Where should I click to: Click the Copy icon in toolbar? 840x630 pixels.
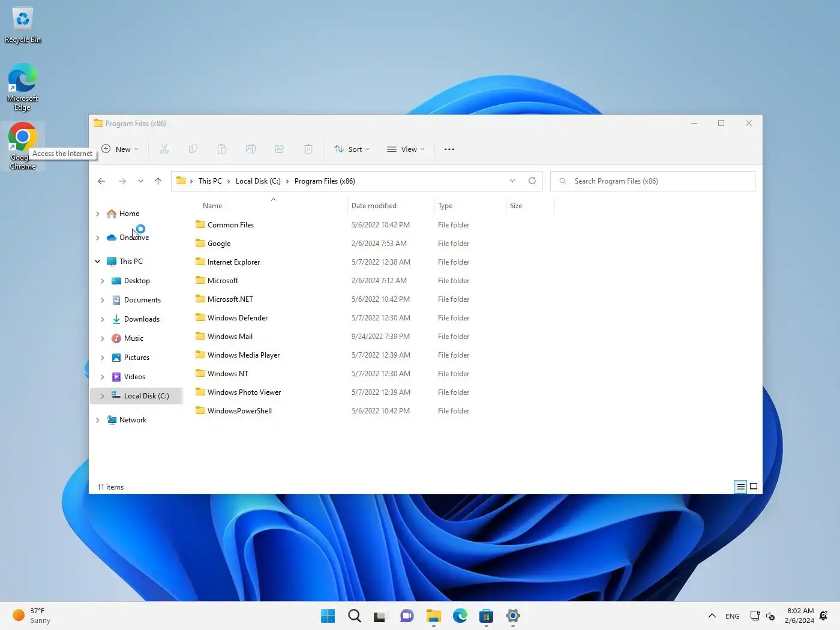click(193, 149)
